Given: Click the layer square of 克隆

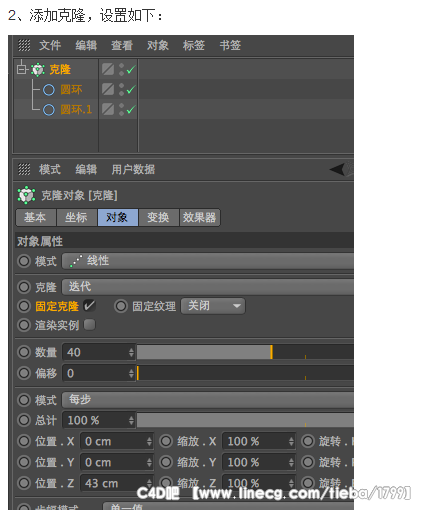Looking at the screenshot, I should (108, 69).
